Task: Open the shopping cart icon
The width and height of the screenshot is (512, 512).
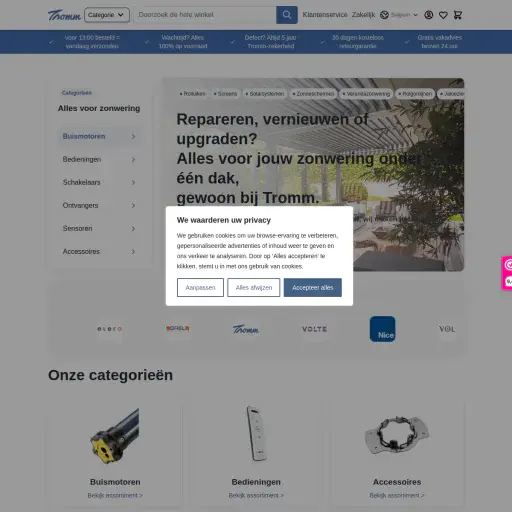Action: point(458,15)
